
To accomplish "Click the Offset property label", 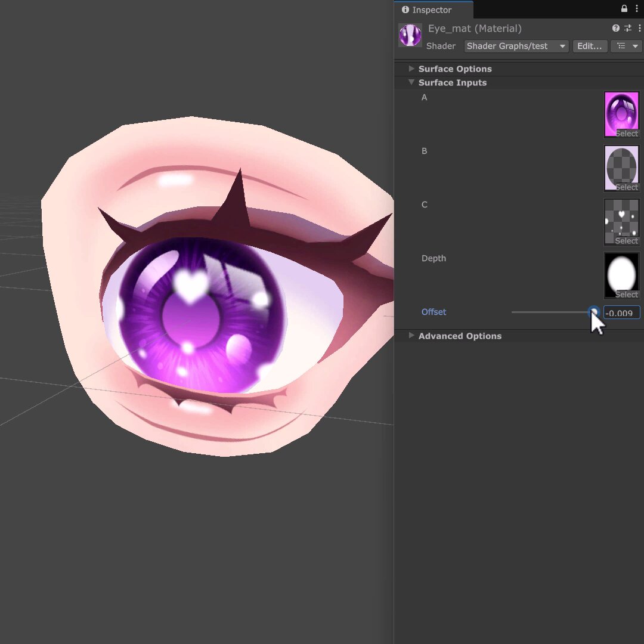I will click(434, 312).
